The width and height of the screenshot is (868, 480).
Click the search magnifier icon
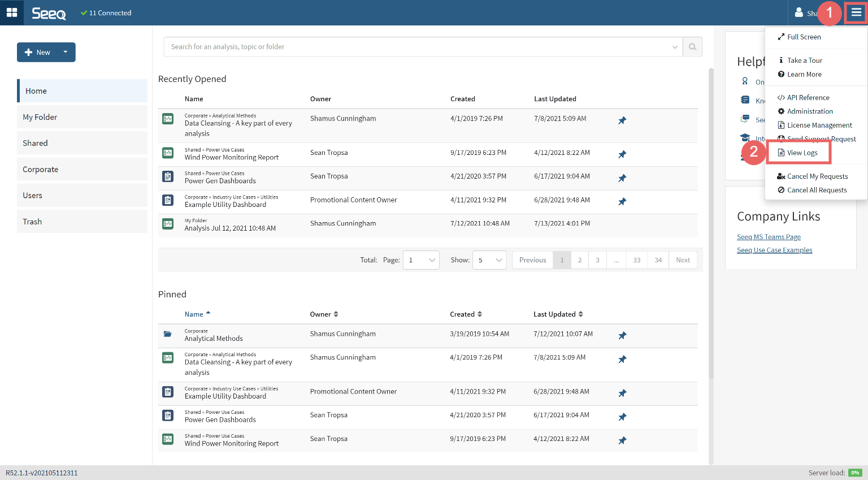[692, 47]
